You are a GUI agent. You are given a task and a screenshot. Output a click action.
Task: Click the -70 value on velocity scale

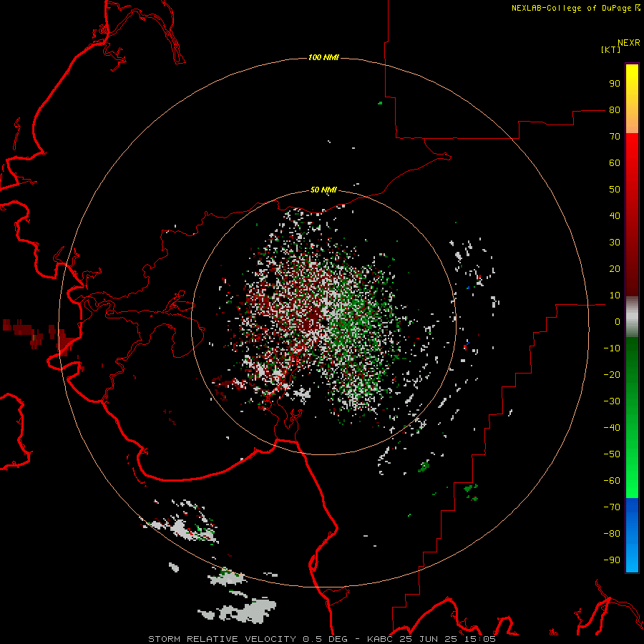pyautogui.click(x=612, y=507)
